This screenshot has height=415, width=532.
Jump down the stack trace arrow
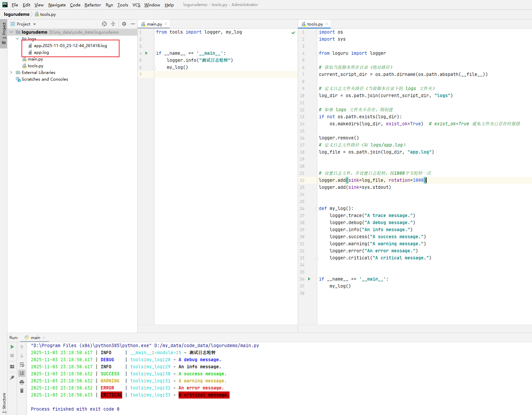22,356
